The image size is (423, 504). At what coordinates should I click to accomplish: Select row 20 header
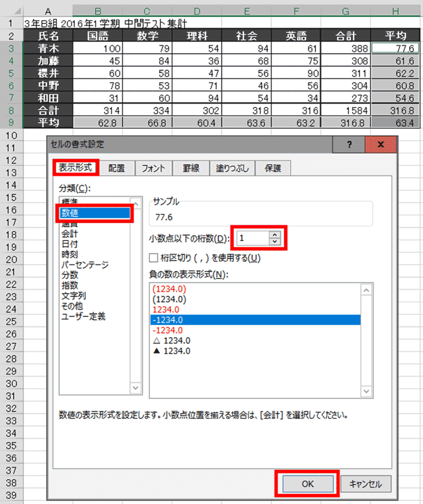point(11,260)
